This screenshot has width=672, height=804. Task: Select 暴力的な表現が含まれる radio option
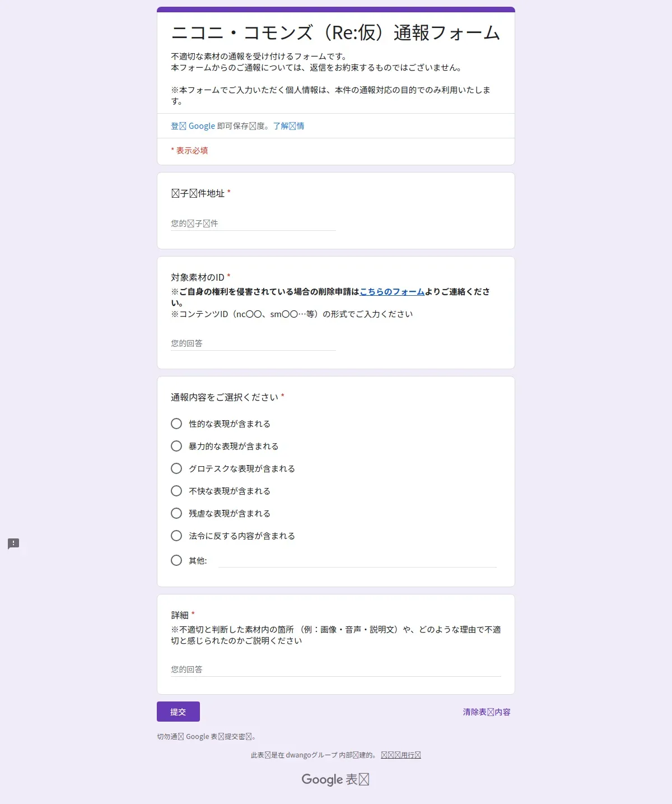pos(176,446)
